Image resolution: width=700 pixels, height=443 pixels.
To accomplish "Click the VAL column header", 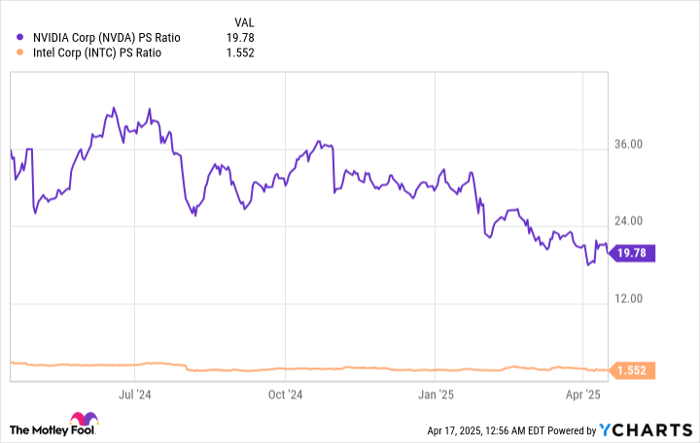I will click(243, 22).
